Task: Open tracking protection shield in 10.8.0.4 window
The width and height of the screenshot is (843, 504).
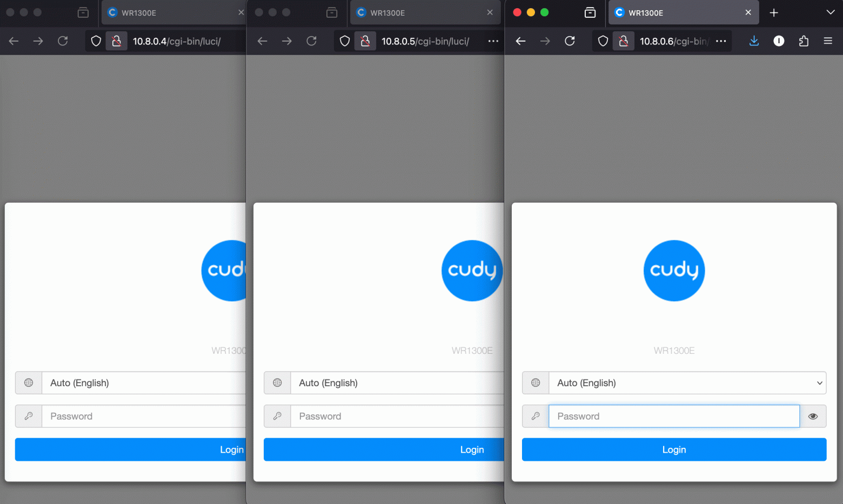Action: 96,41
